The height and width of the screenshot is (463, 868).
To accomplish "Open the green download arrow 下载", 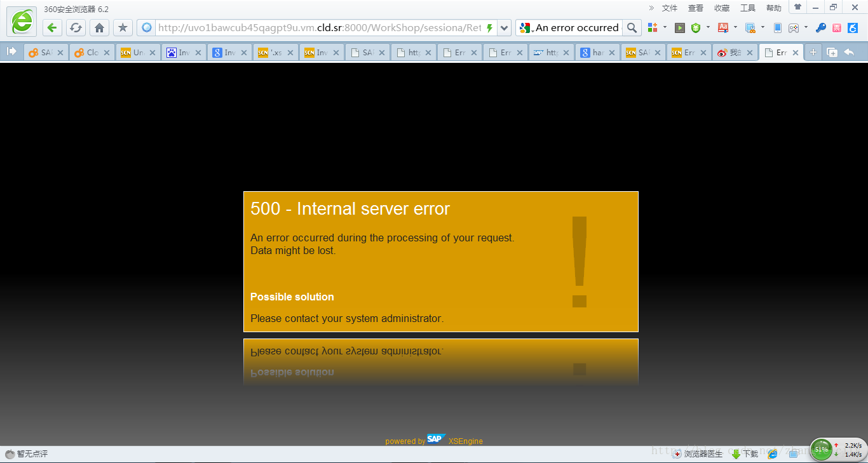I will pos(745,453).
